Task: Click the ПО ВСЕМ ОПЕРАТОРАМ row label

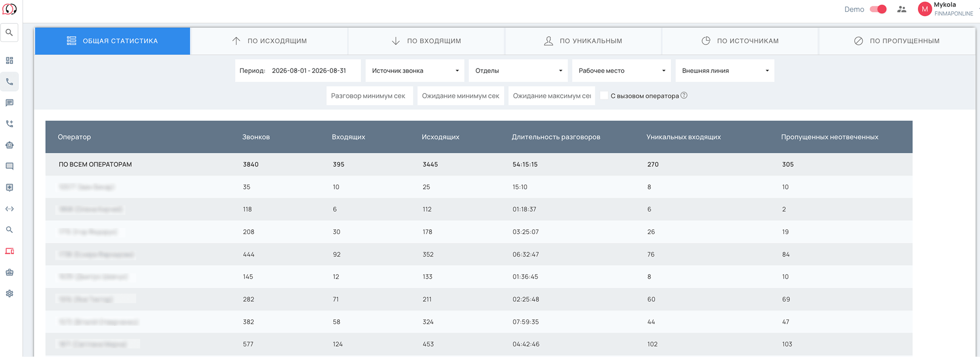Action: [x=95, y=165]
